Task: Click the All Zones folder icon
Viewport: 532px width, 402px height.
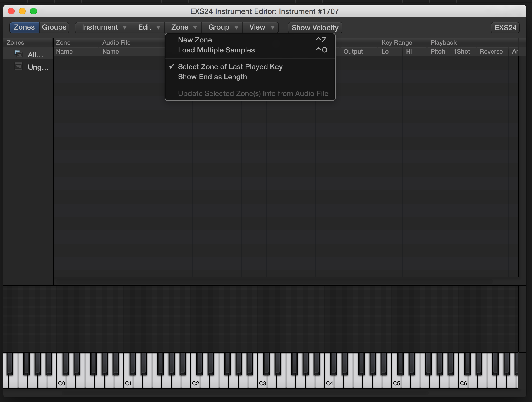Action: (18, 54)
